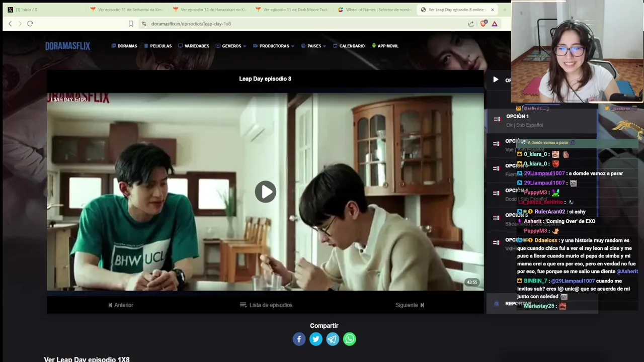Open Lista de episodios
The image size is (644, 362).
266,305
